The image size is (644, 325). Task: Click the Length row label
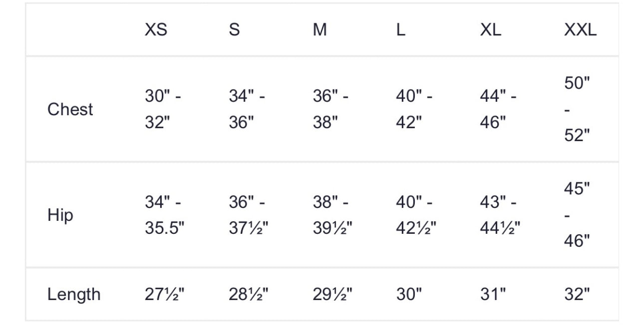click(74, 294)
